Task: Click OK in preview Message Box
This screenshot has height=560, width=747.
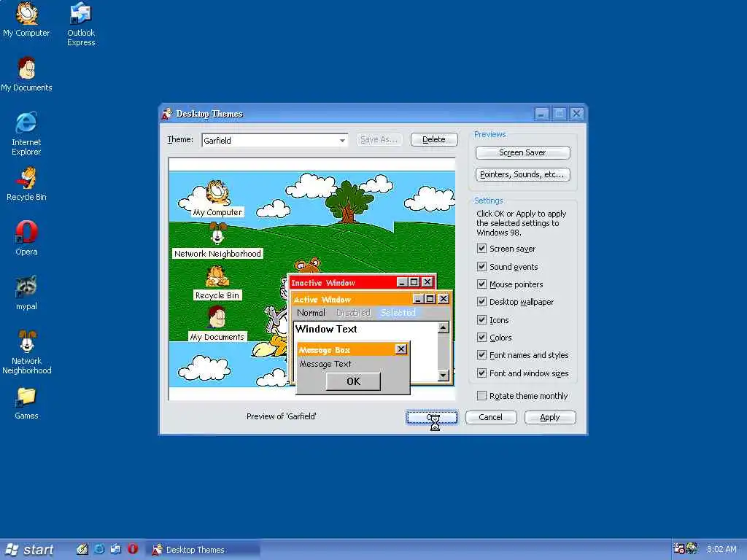Action: pyautogui.click(x=354, y=381)
